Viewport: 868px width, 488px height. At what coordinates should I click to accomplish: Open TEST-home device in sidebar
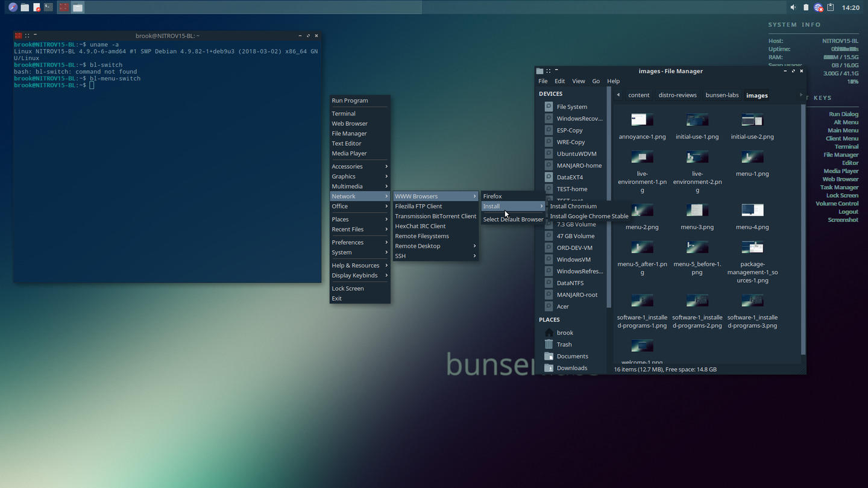[571, 189]
